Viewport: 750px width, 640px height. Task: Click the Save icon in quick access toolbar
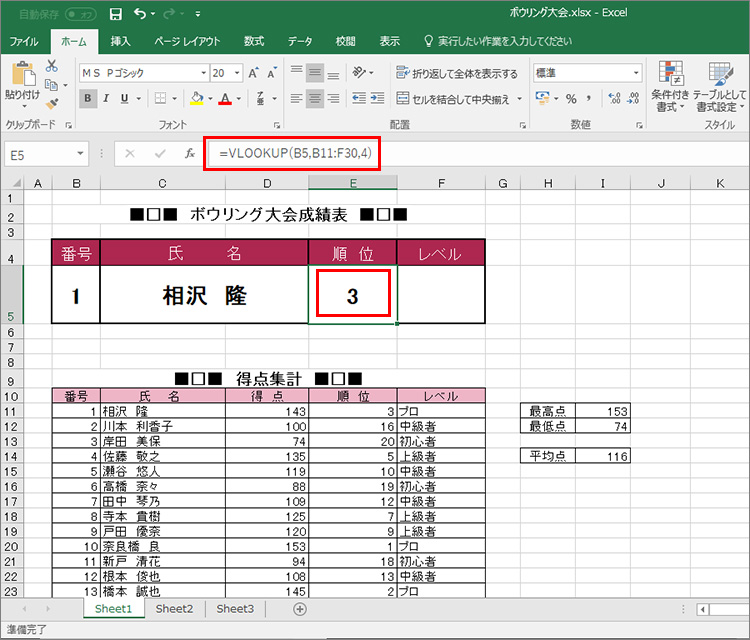[x=116, y=15]
